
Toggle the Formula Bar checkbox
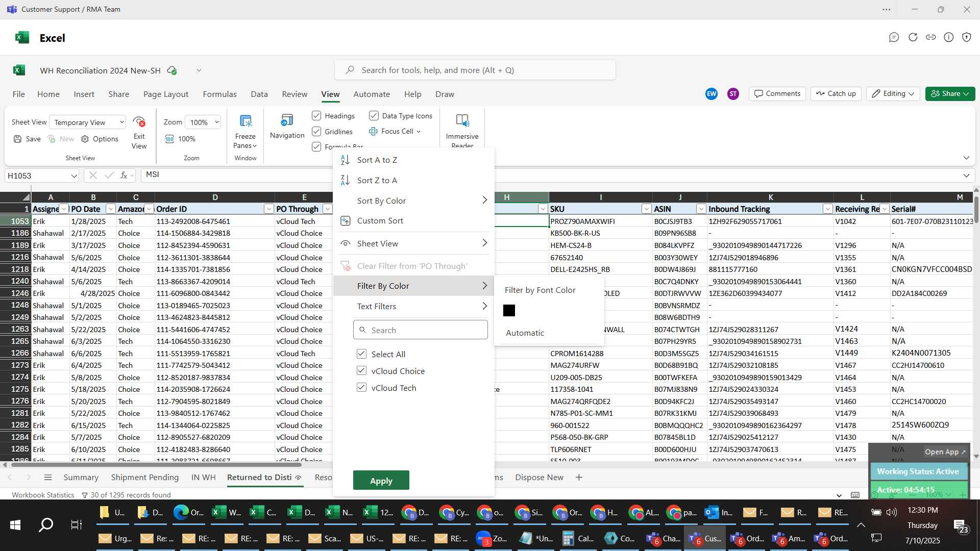click(x=316, y=147)
